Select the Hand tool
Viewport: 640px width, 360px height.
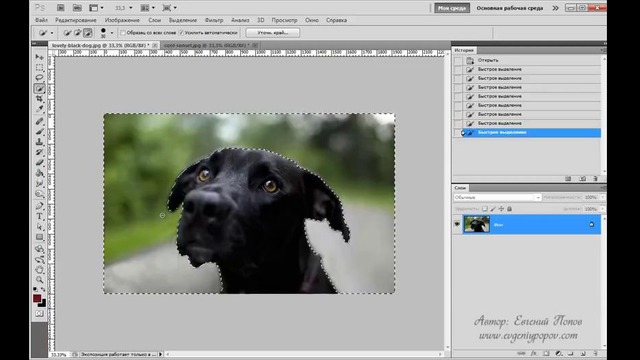point(39,269)
